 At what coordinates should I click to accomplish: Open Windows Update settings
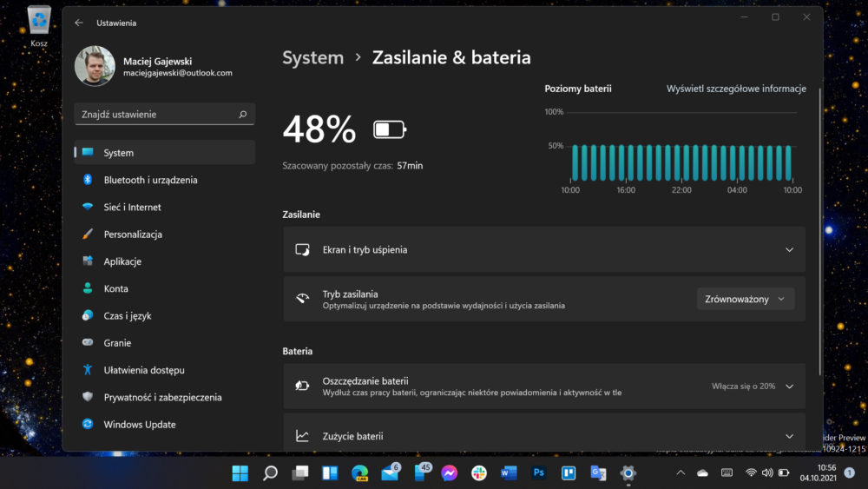164,424
